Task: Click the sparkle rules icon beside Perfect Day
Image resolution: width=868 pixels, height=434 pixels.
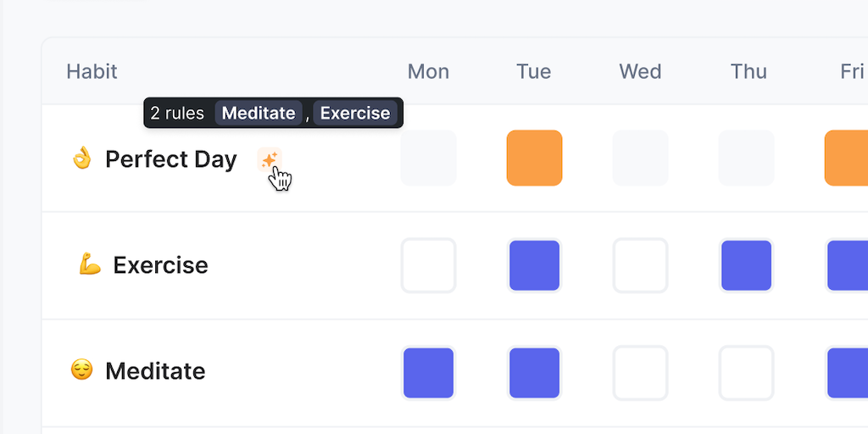Action: 270,159
